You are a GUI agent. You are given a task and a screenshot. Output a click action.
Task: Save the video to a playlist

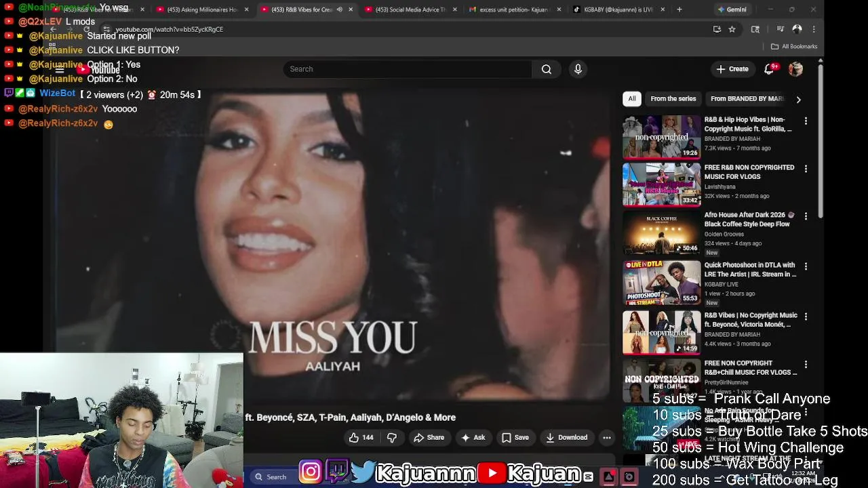[515, 438]
